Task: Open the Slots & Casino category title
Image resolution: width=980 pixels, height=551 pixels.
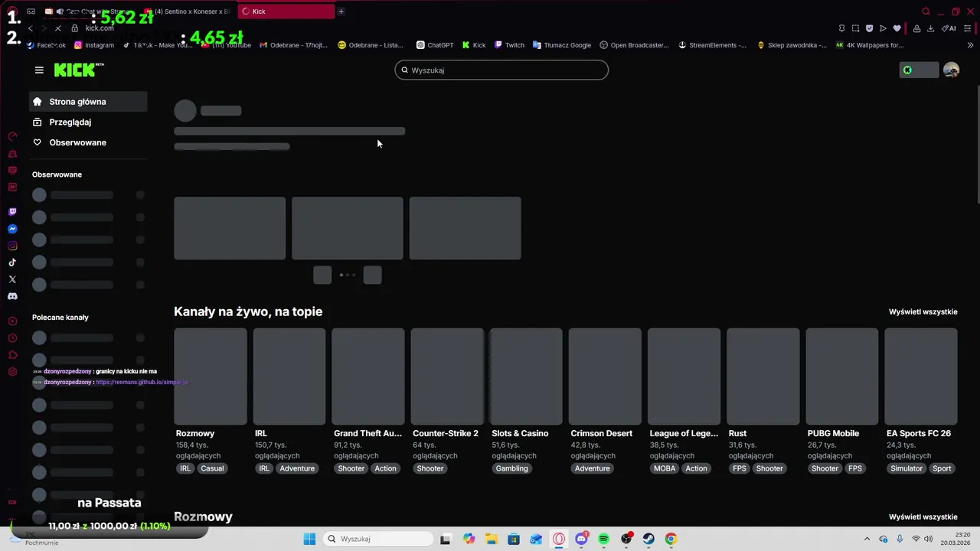Action: (520, 433)
